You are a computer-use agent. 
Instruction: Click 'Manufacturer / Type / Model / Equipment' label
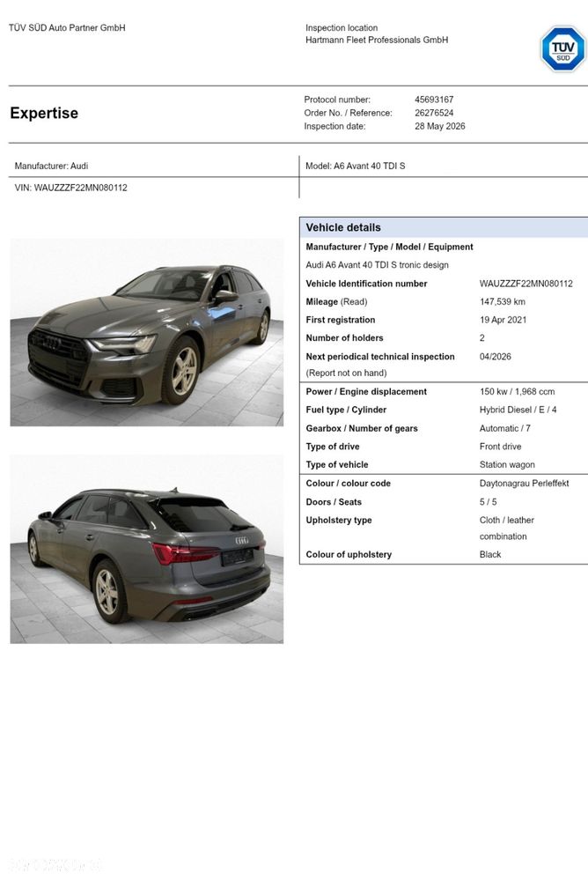389,247
